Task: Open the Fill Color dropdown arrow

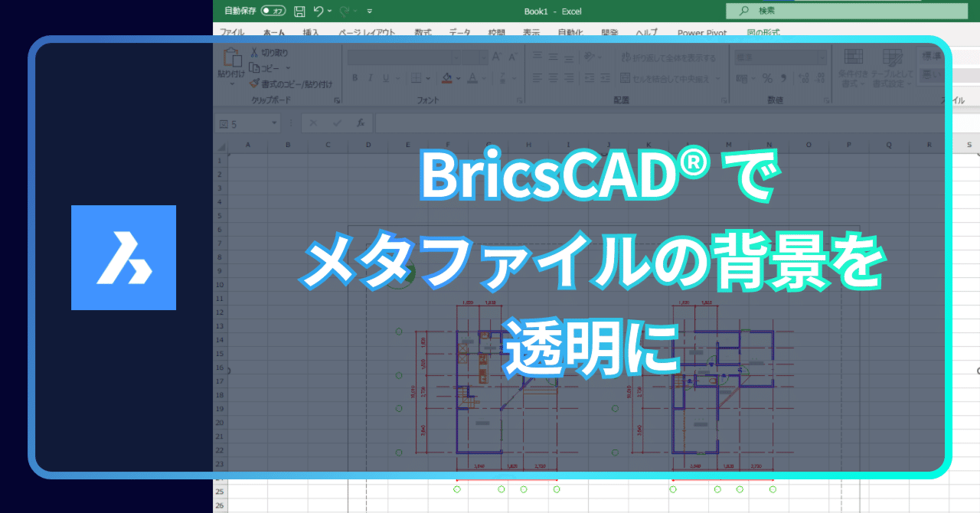Action: click(x=457, y=78)
